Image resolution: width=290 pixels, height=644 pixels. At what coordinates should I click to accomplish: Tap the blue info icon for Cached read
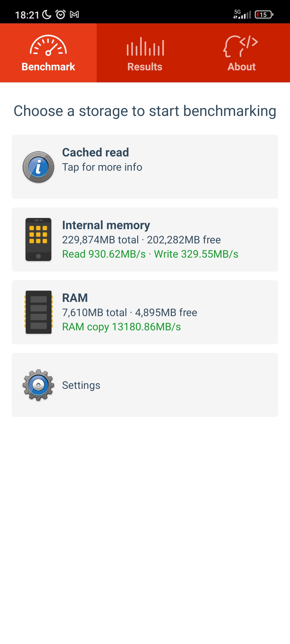(38, 167)
